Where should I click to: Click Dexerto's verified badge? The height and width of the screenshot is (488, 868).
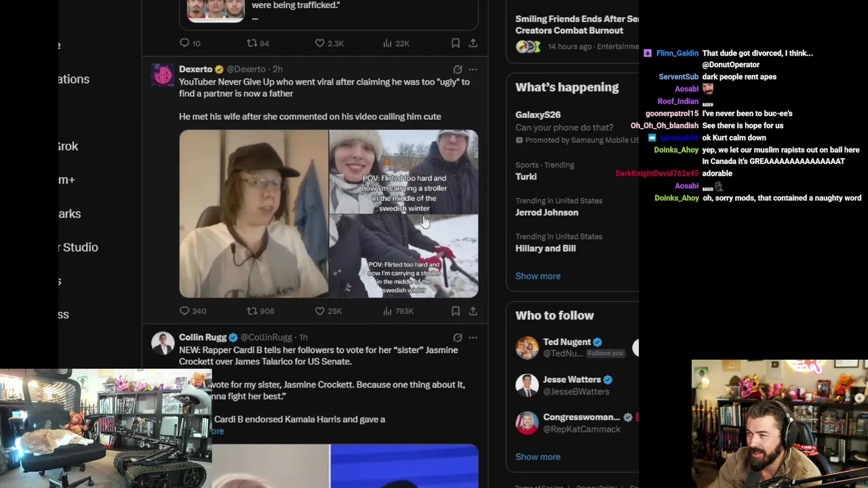[219, 69]
